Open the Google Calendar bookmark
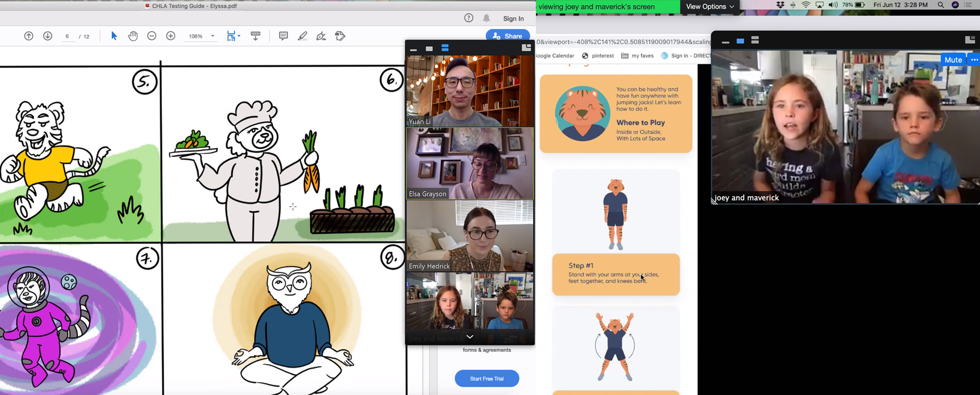This screenshot has height=395, width=980. click(x=555, y=56)
